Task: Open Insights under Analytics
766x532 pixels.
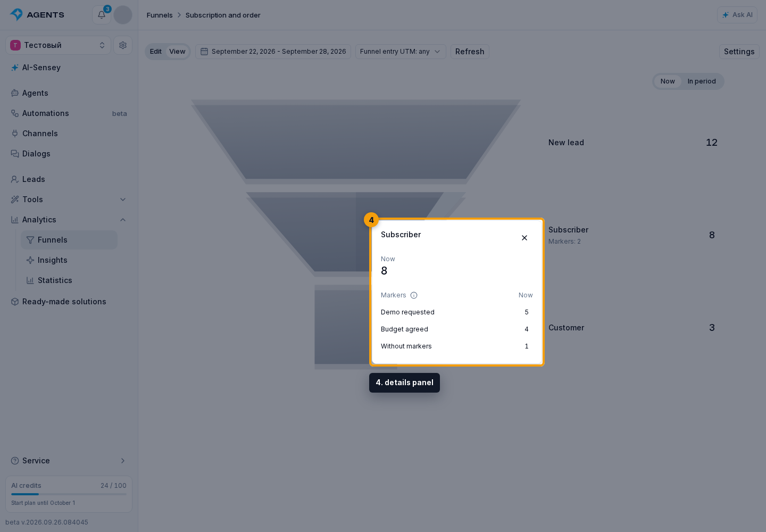Action: tap(69, 260)
